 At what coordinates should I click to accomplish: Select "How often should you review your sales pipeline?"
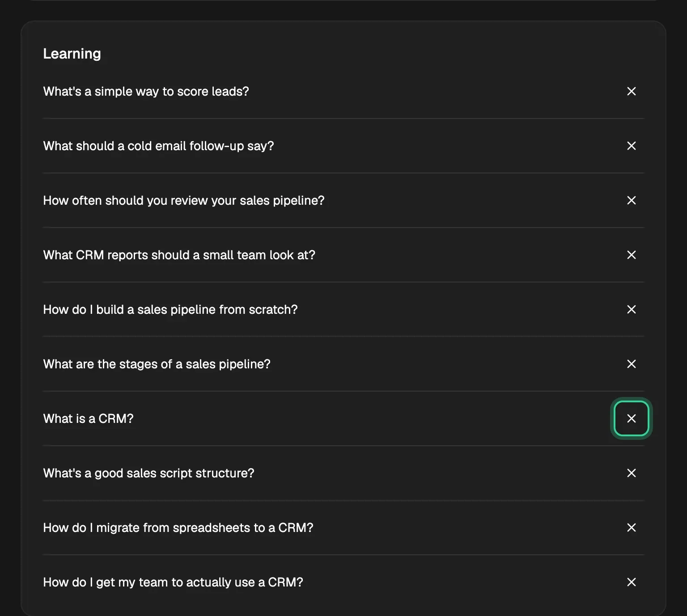point(184,200)
